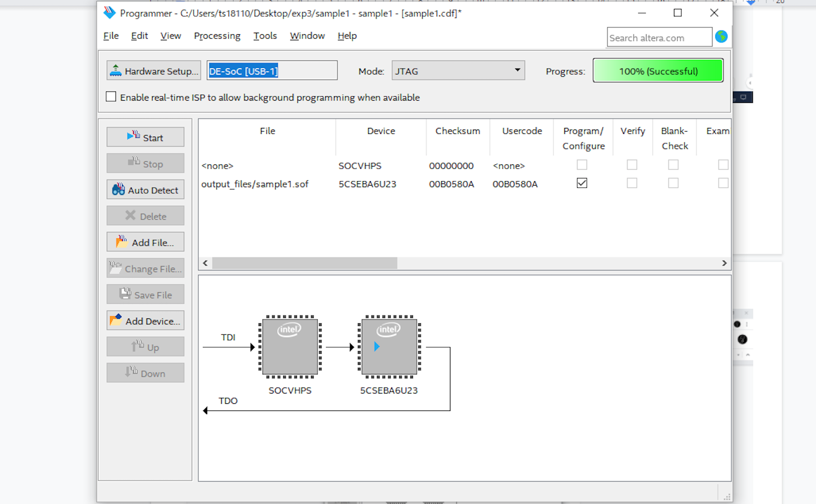Select the output_files/sample1.sof file row
This screenshot has height=504, width=816.
[255, 184]
